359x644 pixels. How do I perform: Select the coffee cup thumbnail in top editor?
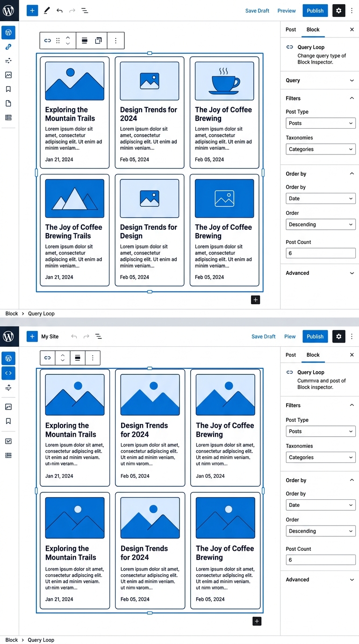point(224,81)
